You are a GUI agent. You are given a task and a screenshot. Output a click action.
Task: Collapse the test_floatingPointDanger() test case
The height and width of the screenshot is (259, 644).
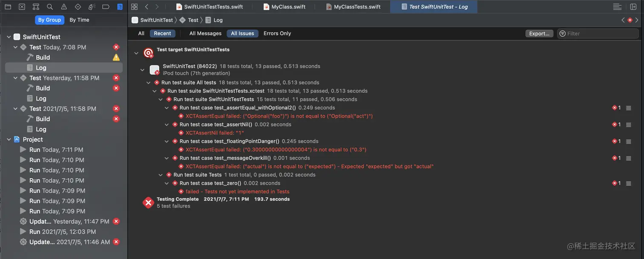[x=167, y=141]
